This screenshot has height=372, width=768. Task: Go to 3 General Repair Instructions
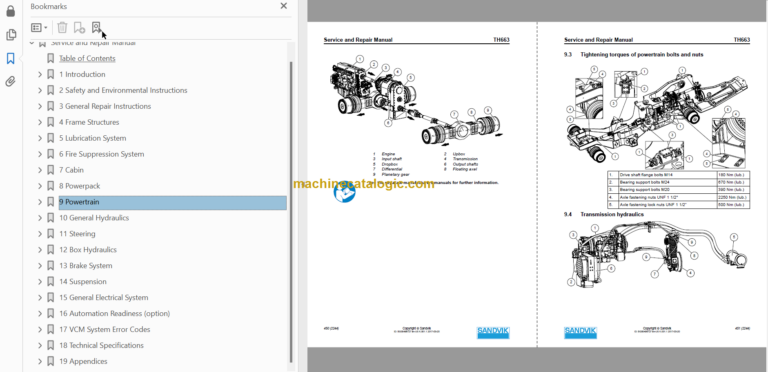click(105, 106)
